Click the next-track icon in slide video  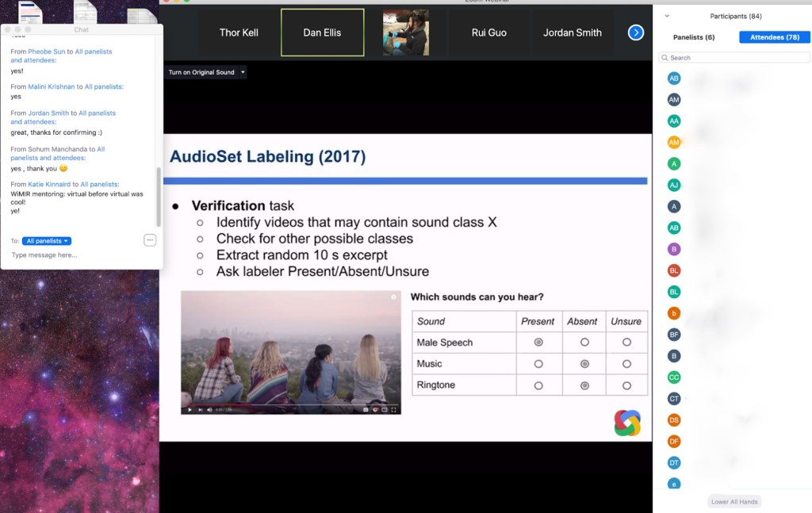point(200,409)
